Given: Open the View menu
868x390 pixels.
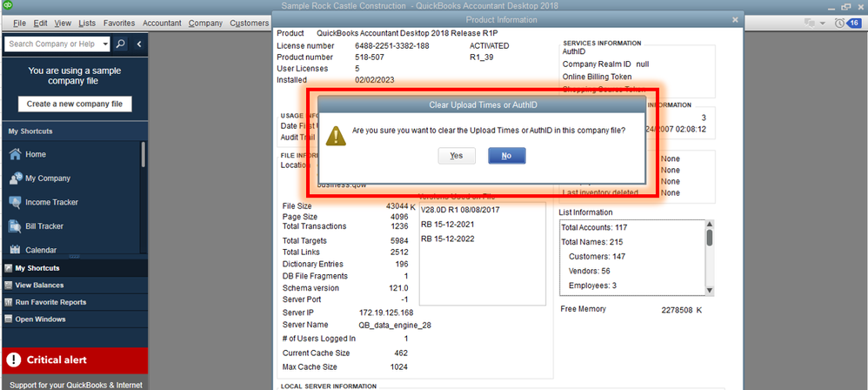Looking at the screenshot, I should (x=63, y=24).
